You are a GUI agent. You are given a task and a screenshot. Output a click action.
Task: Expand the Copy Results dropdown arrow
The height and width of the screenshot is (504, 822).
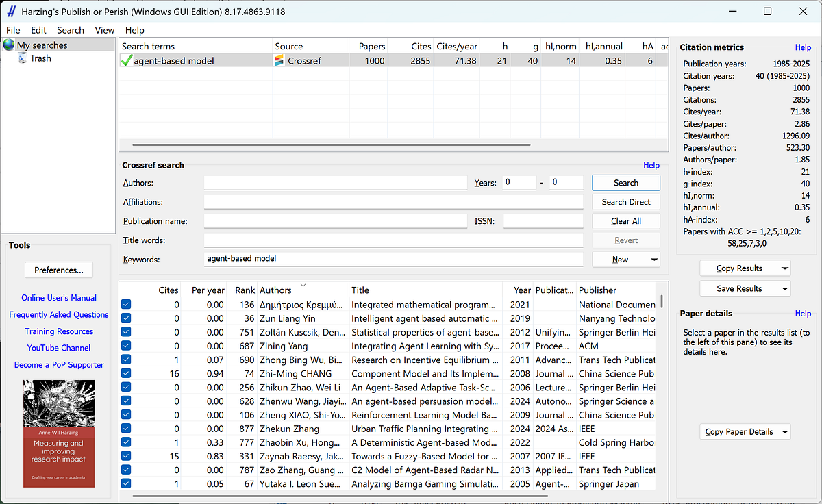coord(784,268)
